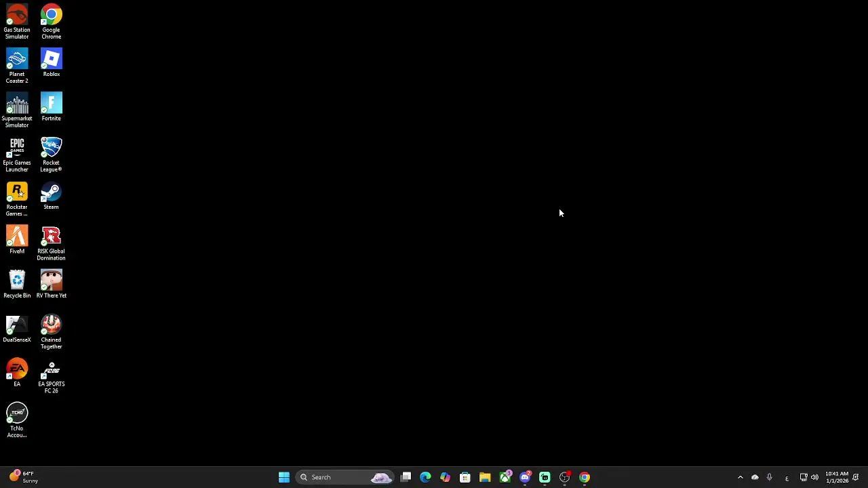
Task: Select the Gas Station Simulator desktop icon
Action: click(17, 22)
